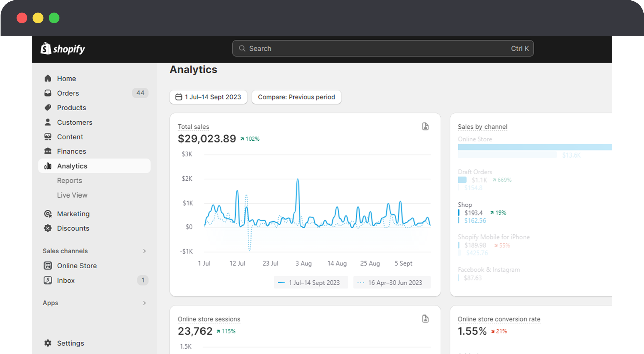Screen dimensions: 644x354
Task: Click the Inbox chat icon
Action: click(48, 280)
